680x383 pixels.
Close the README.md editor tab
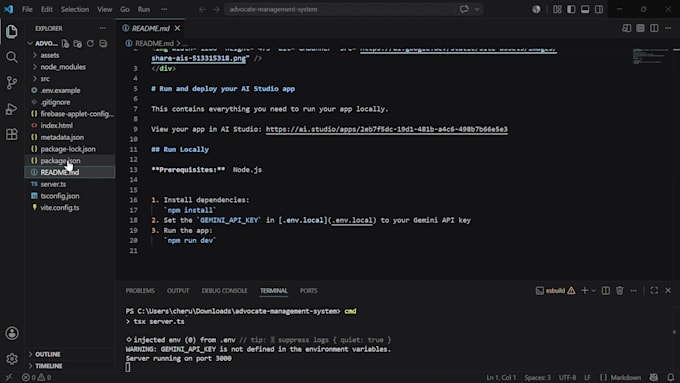(177, 28)
